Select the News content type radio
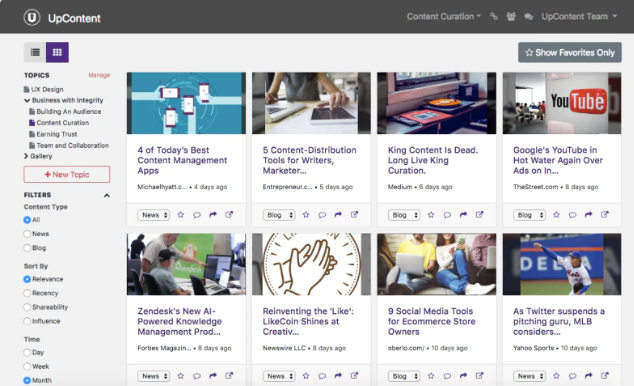 27,234
